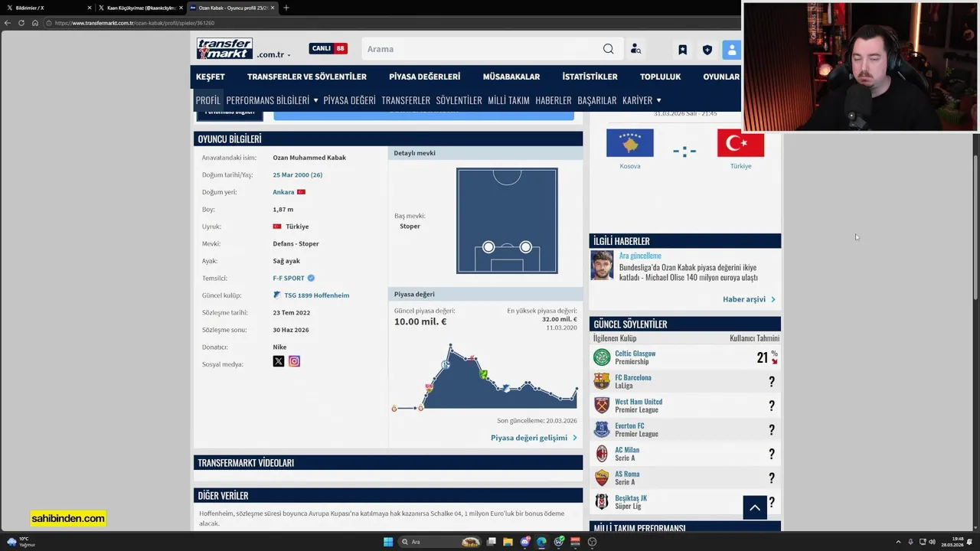The height and width of the screenshot is (551, 980).
Task: Click the AC Milan crest
Action: [602, 453]
